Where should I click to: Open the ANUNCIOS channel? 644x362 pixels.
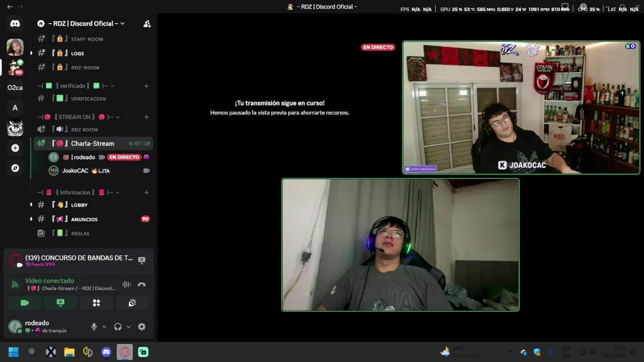pos(93,219)
